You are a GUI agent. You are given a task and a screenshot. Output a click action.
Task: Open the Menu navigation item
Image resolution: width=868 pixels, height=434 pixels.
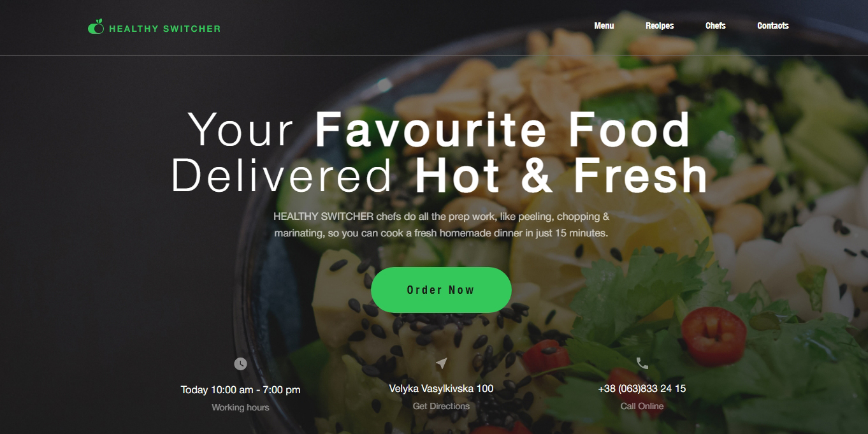coord(604,25)
